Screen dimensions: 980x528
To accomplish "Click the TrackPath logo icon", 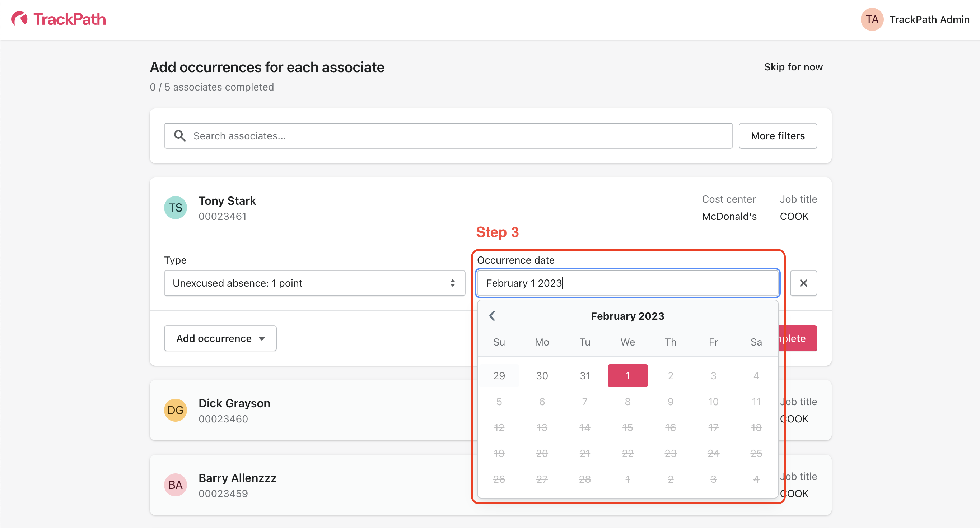I will pos(19,19).
